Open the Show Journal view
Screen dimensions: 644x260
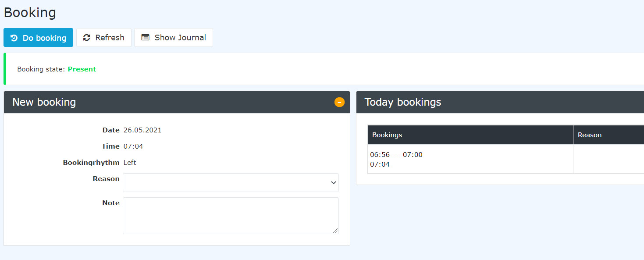(x=174, y=38)
